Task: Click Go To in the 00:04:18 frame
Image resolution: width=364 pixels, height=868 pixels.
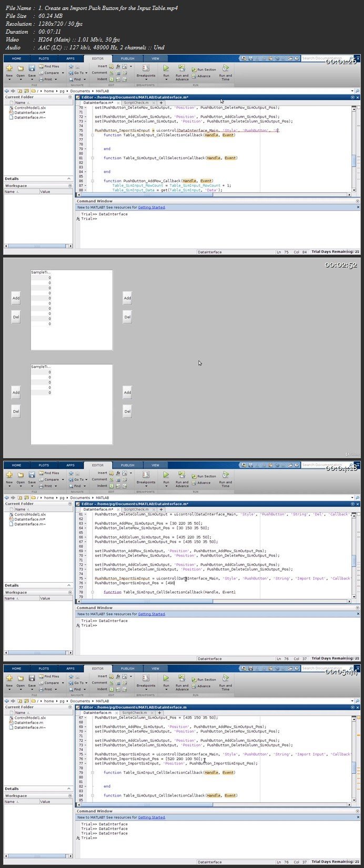Action: click(x=78, y=479)
